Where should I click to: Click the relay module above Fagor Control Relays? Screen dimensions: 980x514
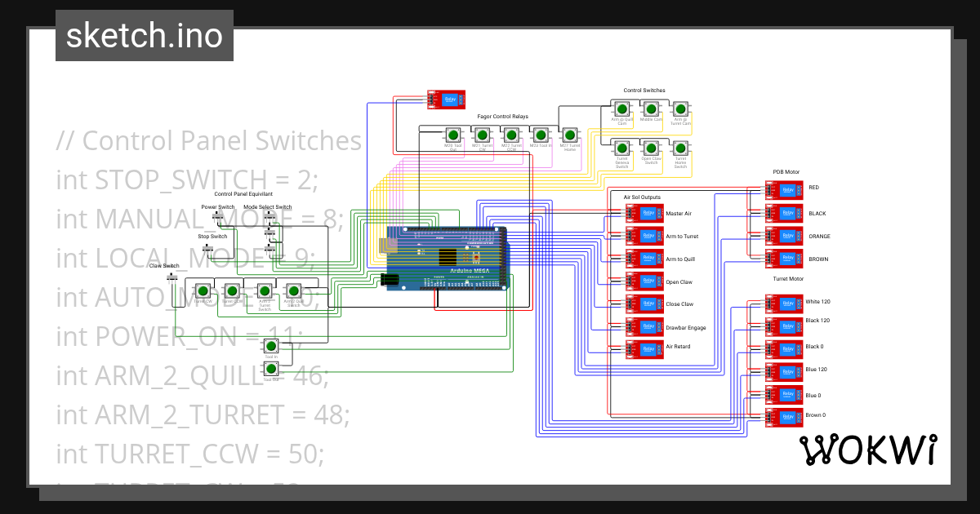click(x=446, y=99)
